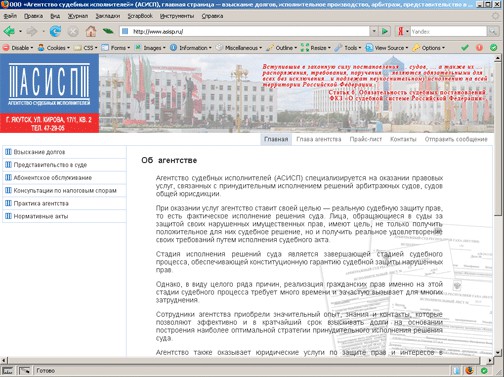Go to the Home page icon
This screenshot has width=504, height=377.
(x=91, y=32)
